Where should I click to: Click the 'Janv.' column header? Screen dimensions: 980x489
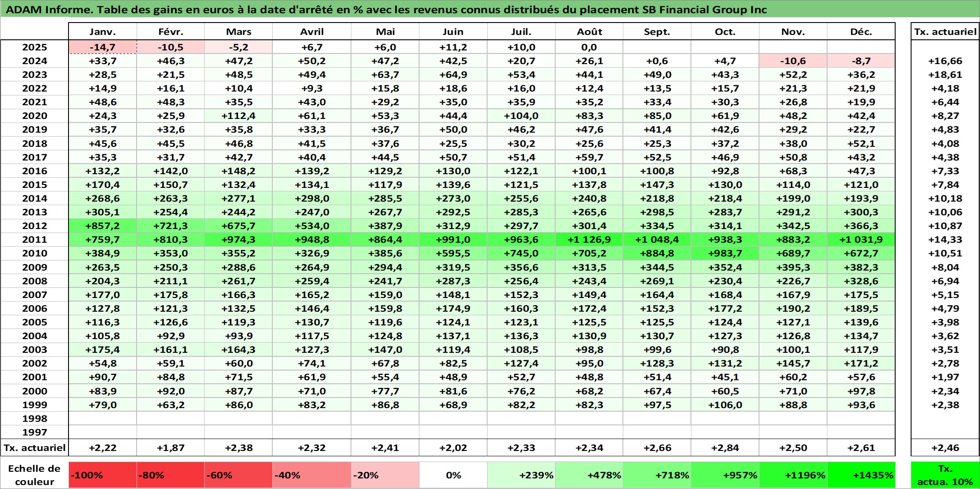click(x=103, y=32)
